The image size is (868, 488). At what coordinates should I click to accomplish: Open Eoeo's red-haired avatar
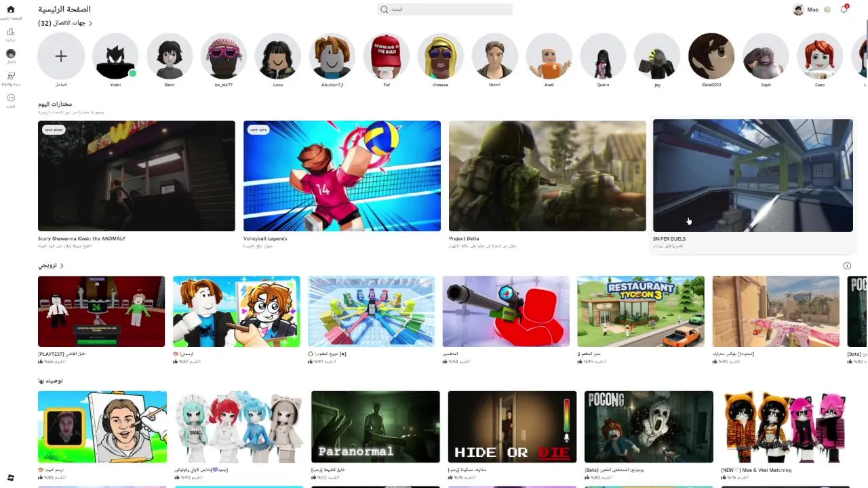point(820,56)
